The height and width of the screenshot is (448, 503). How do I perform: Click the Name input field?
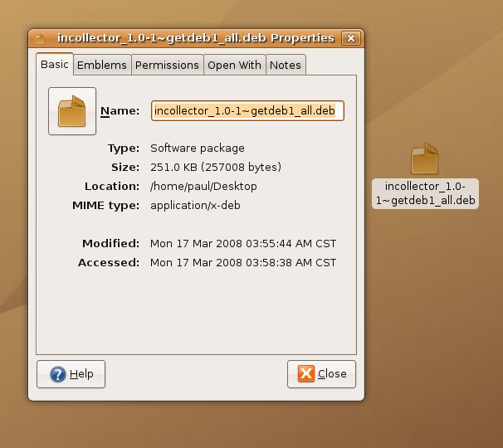[247, 111]
